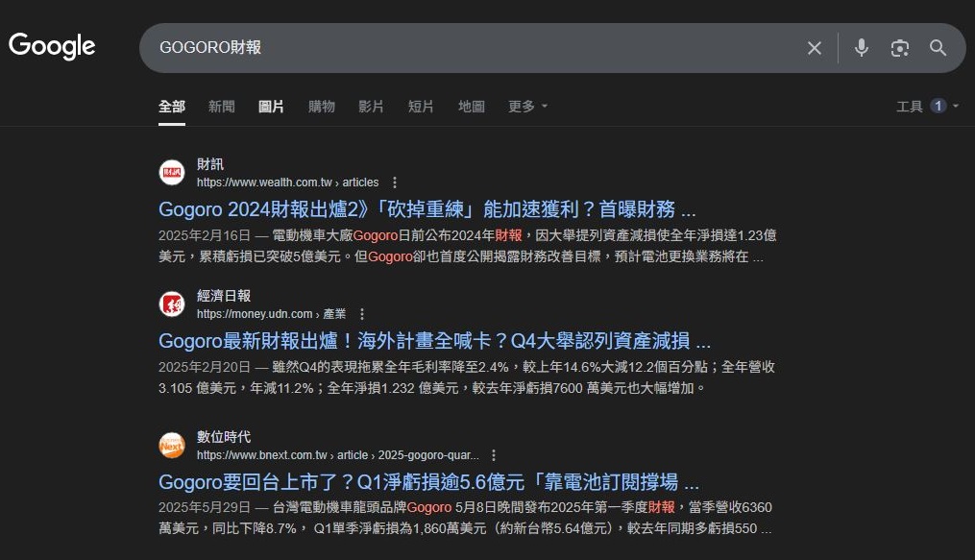Screen dimensions: 975x560
Task: Click the bnext.com.tw URL
Action: point(337,455)
